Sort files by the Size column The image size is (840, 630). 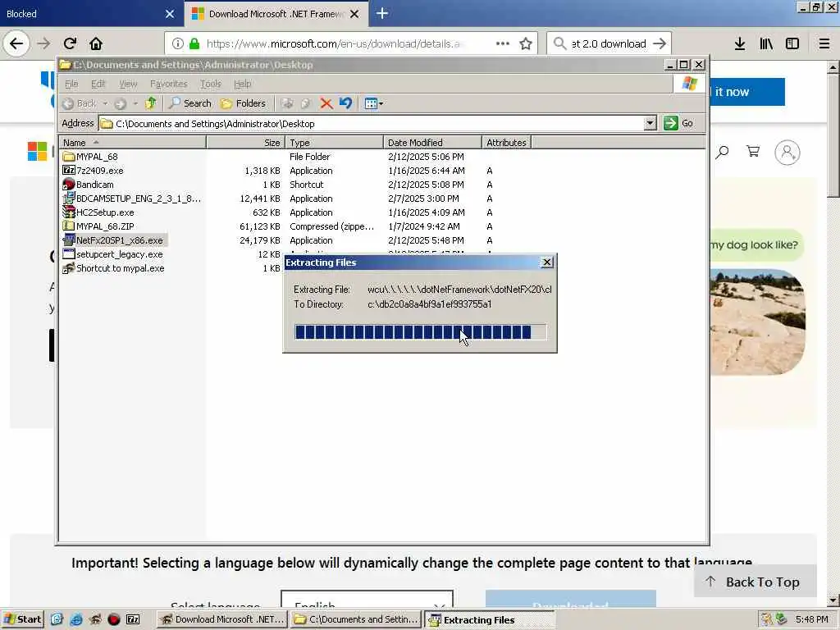[x=245, y=143]
